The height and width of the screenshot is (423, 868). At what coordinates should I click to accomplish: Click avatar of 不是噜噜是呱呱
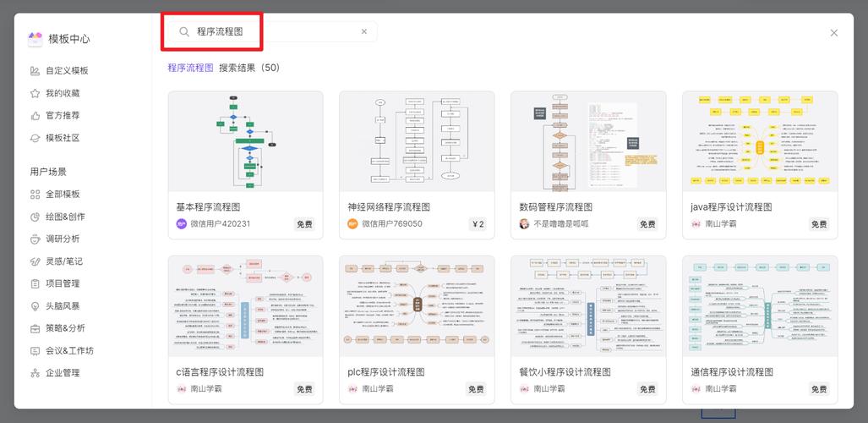[524, 224]
